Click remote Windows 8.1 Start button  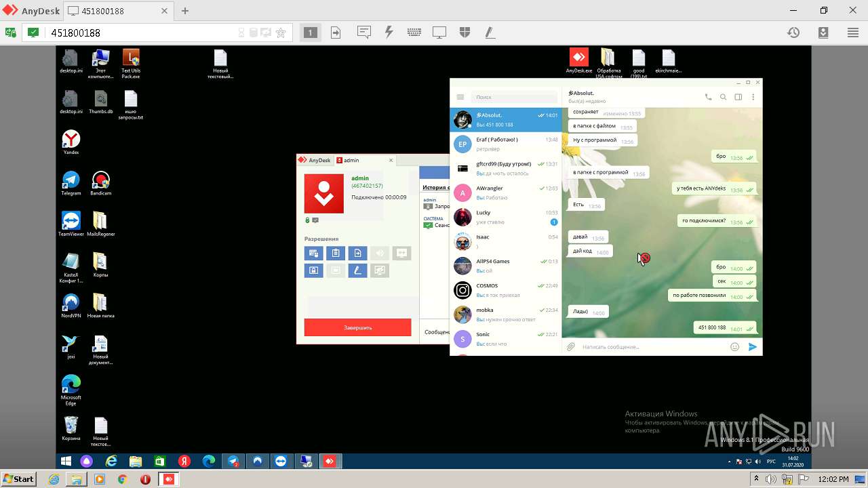tap(66, 461)
